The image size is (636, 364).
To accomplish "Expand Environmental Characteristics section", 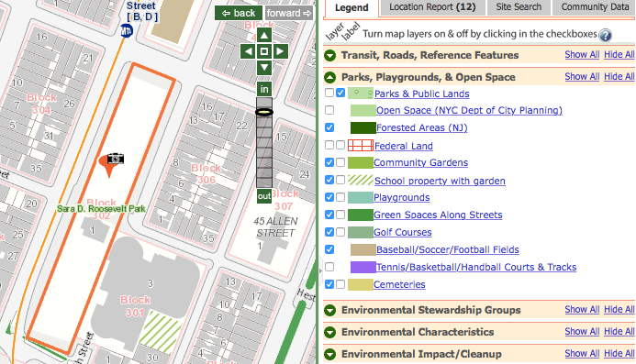I will point(330,332).
